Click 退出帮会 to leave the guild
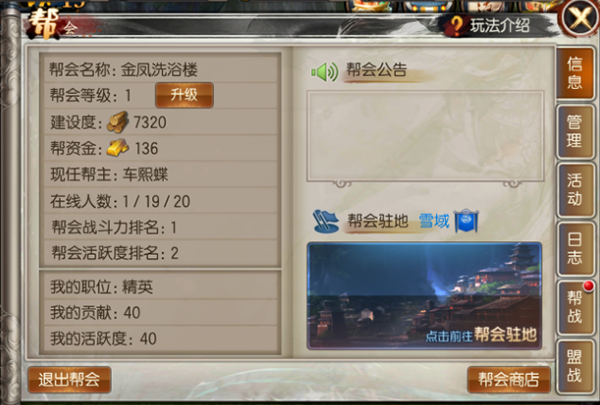The height and width of the screenshot is (405, 600). 69,379
